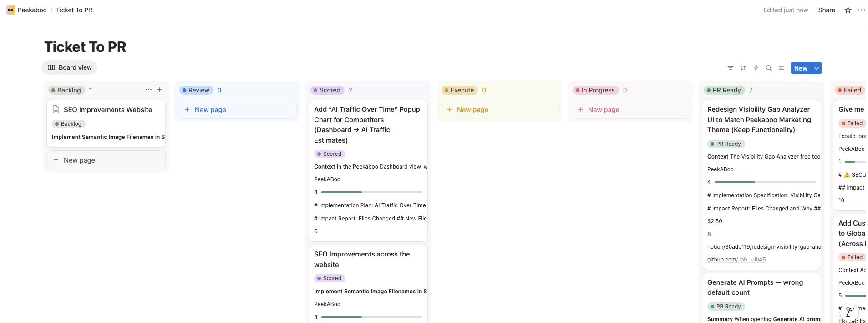
Task: Click the Review column header tag
Action: coord(196,90)
